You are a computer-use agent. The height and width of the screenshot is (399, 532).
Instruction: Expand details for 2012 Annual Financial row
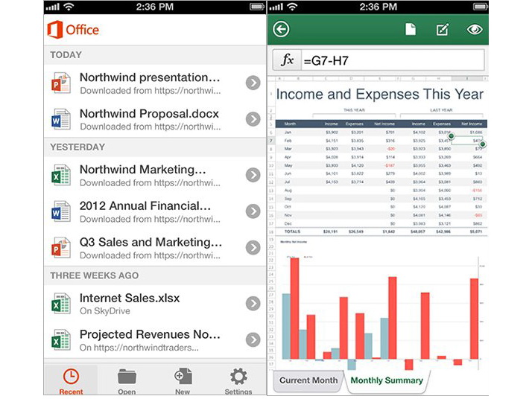[253, 211]
